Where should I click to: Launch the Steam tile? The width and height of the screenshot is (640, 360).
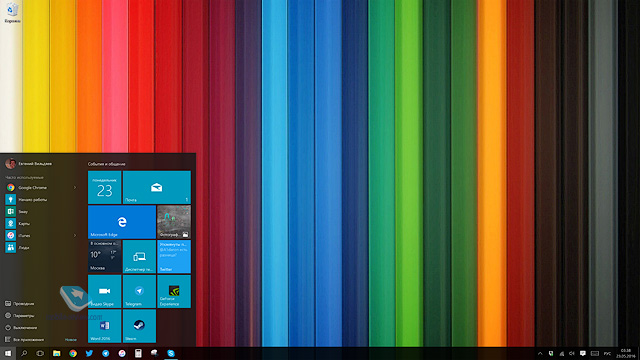[x=139, y=326]
